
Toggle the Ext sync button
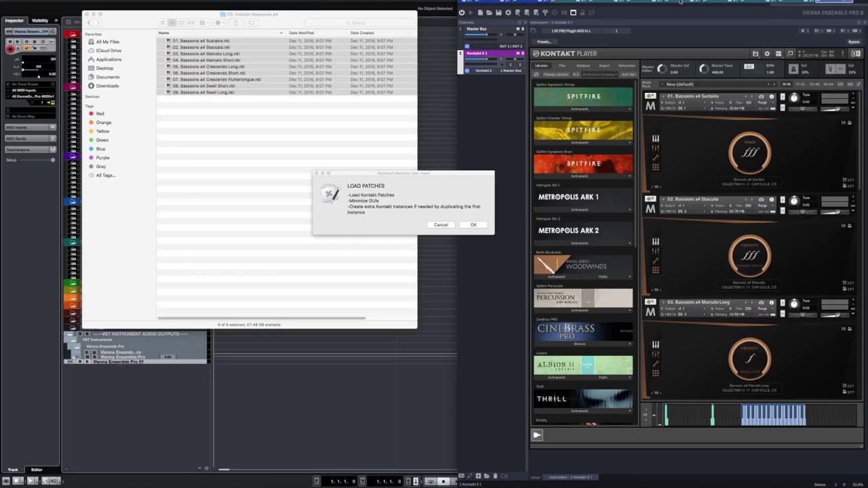pos(749,66)
